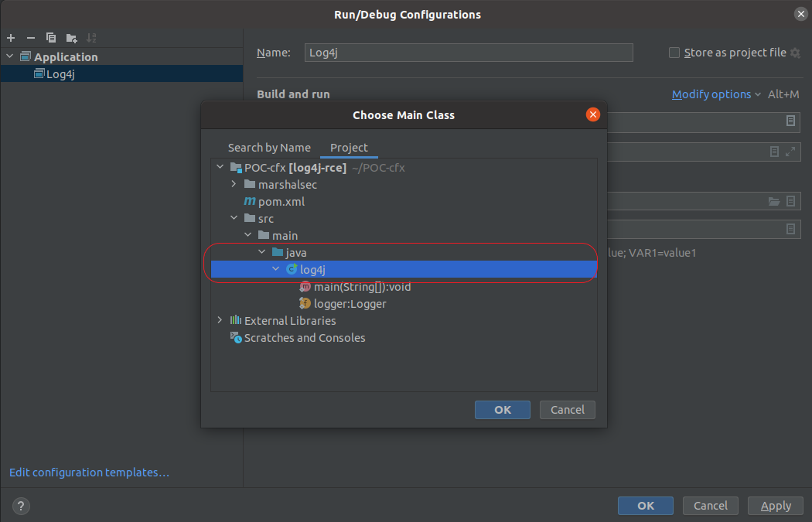Cancel the Choose Main Class dialog

click(x=568, y=410)
